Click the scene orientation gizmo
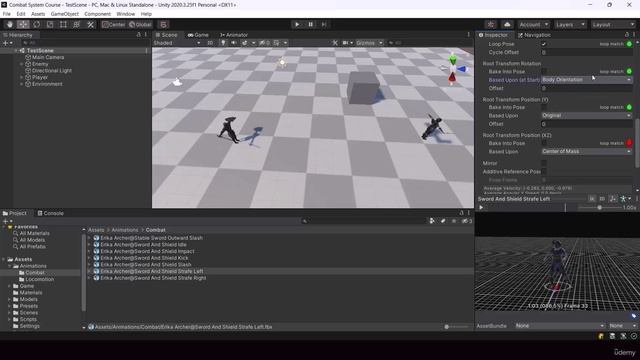640x360 pixels. (x=453, y=69)
